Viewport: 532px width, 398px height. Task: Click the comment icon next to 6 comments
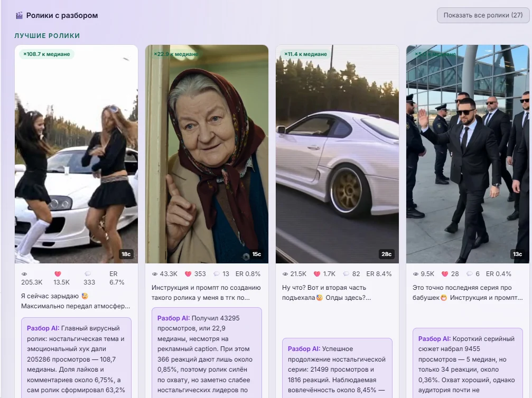(x=470, y=274)
